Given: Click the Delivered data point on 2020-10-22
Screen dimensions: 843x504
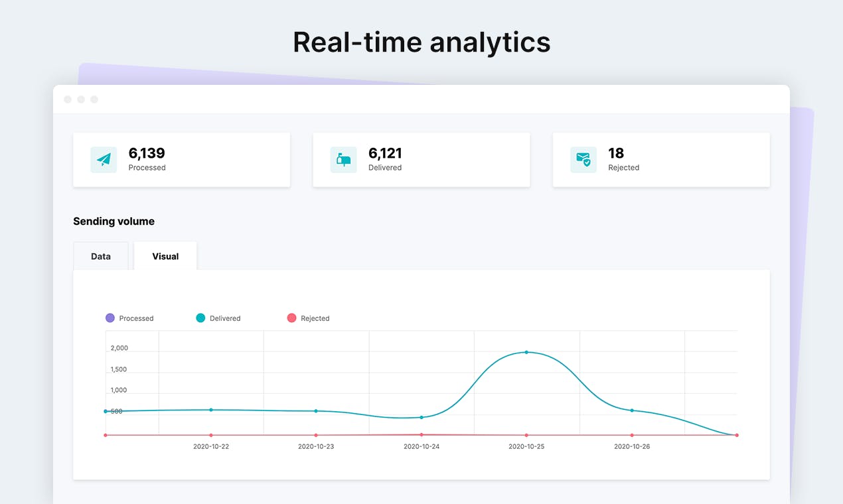Looking at the screenshot, I should [x=211, y=410].
